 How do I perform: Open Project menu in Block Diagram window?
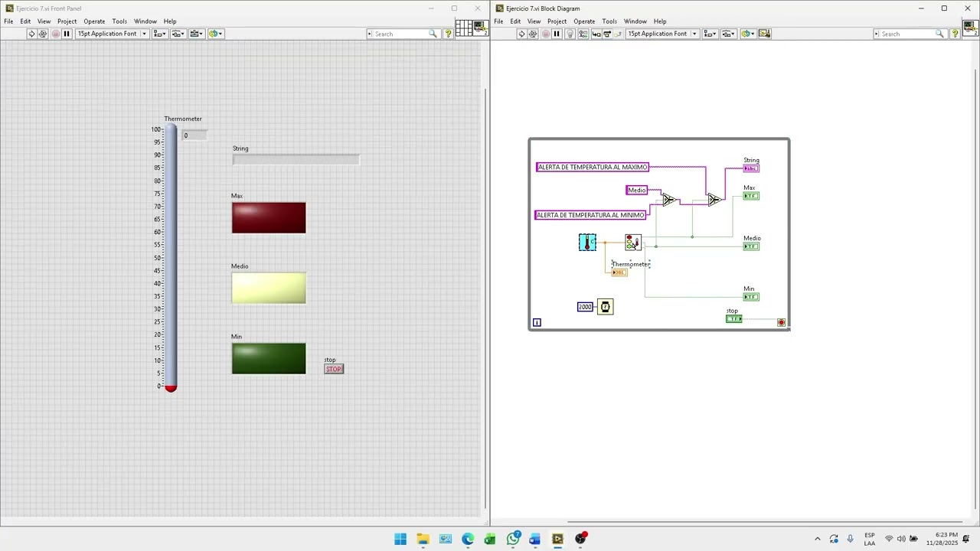[x=557, y=21]
